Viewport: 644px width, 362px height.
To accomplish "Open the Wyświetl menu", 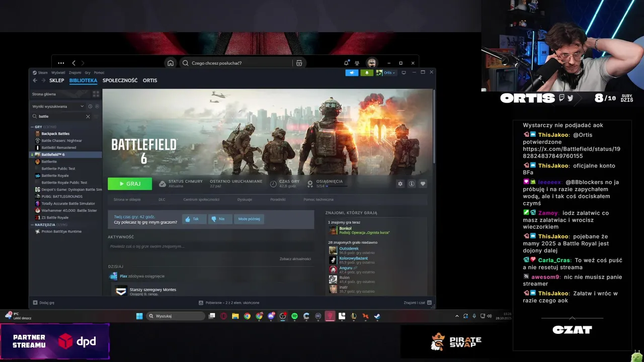I will (x=58, y=72).
